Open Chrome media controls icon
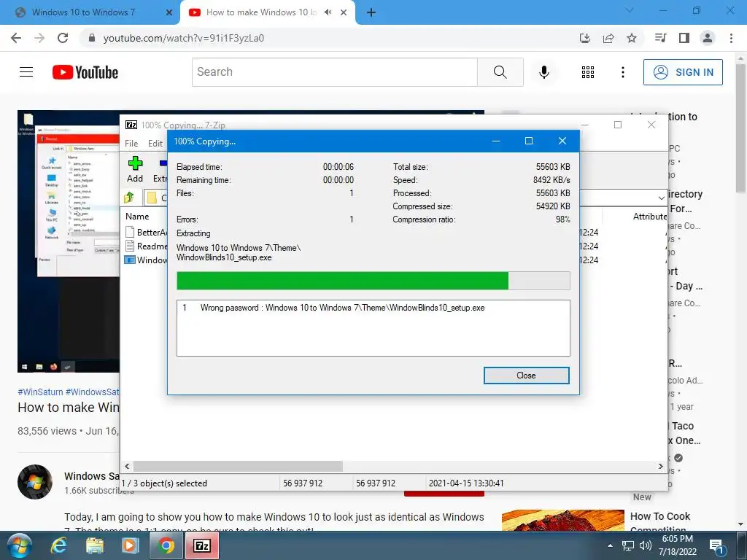747x560 pixels. pos(661,38)
